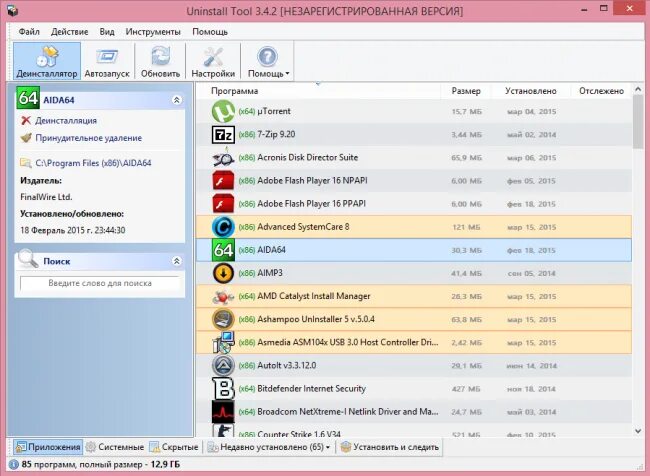Click the AIDA64 icon in program list
This screenshot has width=650, height=476.
click(x=223, y=250)
